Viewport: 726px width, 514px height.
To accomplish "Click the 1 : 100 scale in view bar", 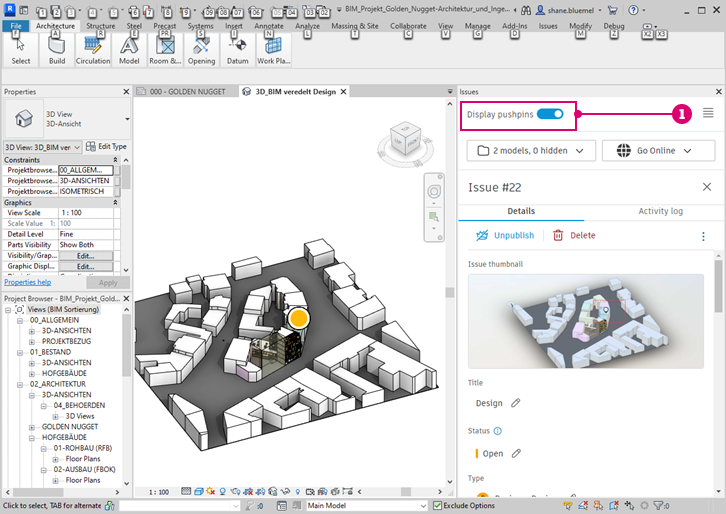I will click(x=159, y=492).
